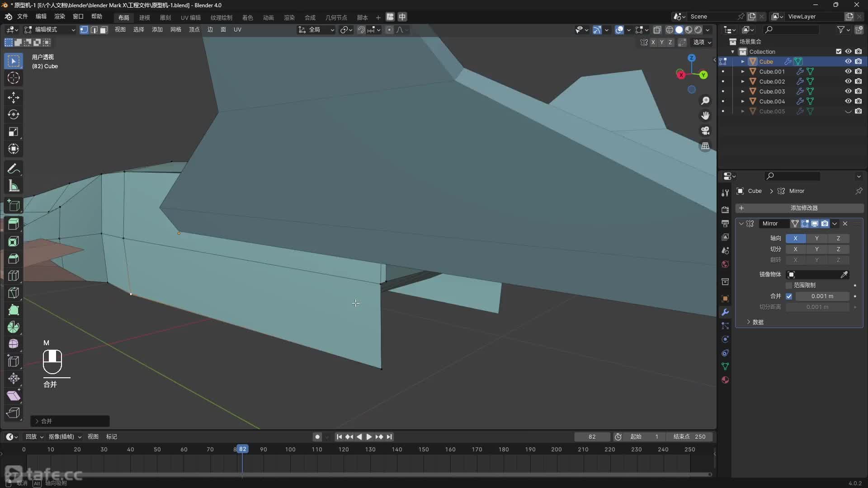Open the 回放 playback dropdown
Screen dimensions: 868x488
[x=34, y=437]
